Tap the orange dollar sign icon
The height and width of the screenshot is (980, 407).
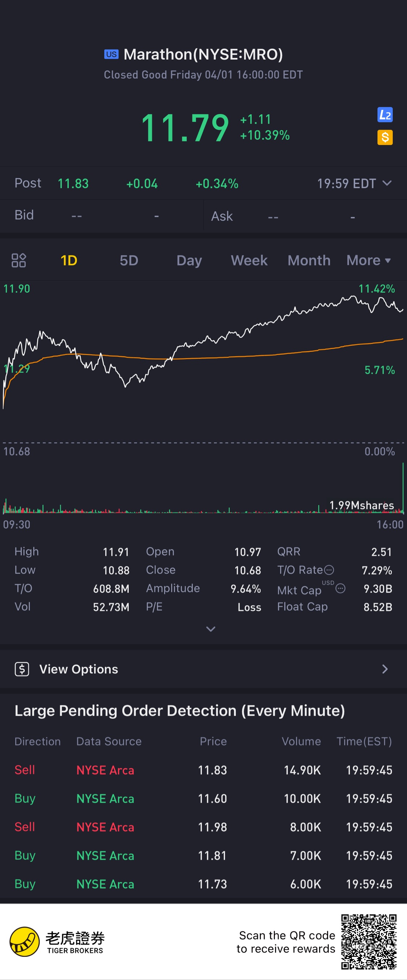(x=385, y=137)
